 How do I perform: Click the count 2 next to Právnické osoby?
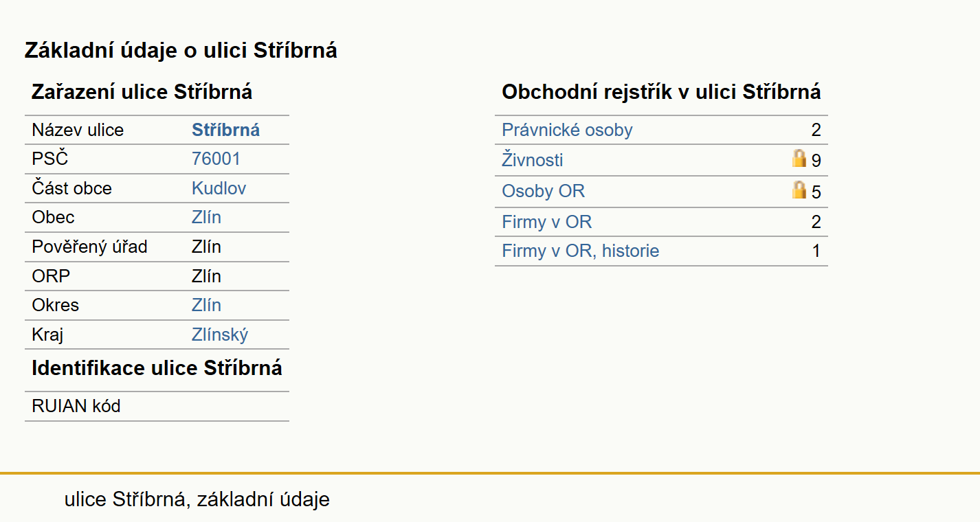816,130
